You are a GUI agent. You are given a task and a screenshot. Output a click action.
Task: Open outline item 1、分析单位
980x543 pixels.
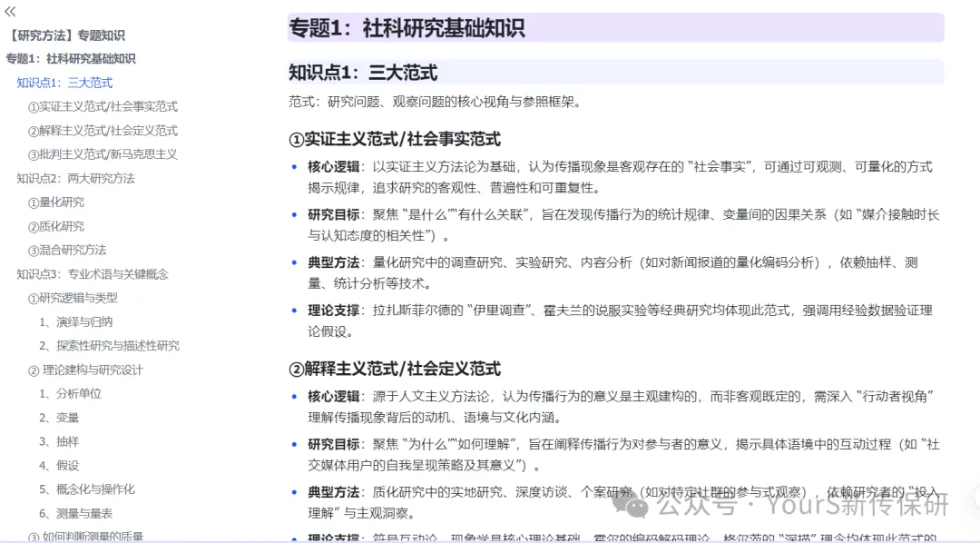coord(70,393)
